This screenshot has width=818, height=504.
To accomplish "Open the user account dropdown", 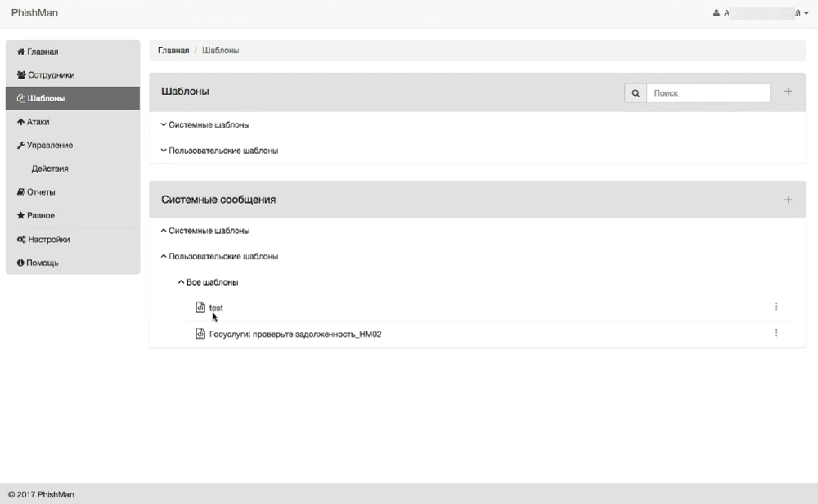I will point(761,13).
